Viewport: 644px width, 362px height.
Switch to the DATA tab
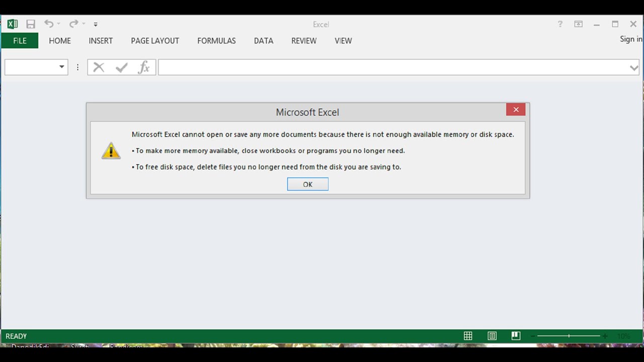click(x=264, y=41)
